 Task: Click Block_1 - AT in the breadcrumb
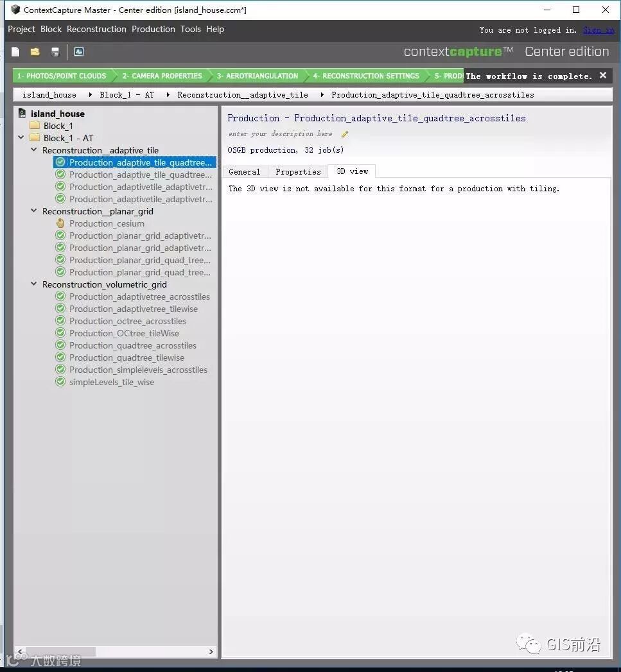[127, 95]
